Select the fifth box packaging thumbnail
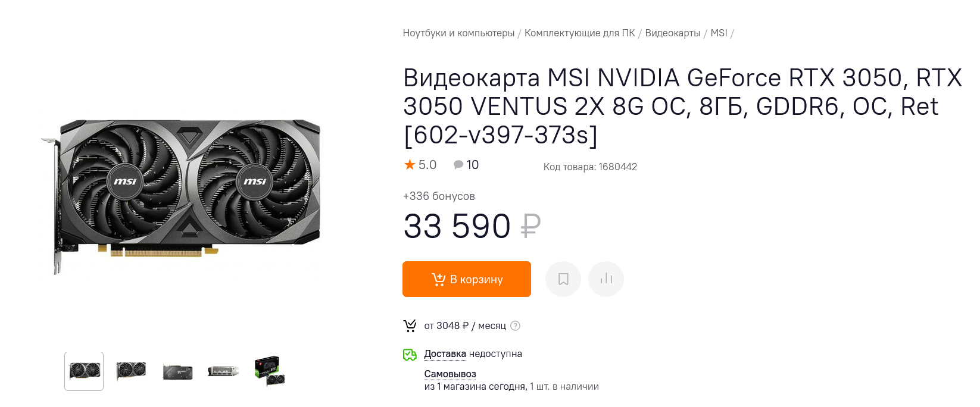This screenshot has width=980, height=407. (270, 371)
